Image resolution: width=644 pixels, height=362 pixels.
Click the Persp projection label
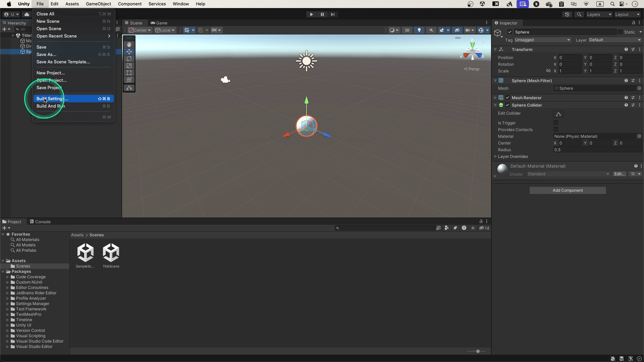point(472,69)
